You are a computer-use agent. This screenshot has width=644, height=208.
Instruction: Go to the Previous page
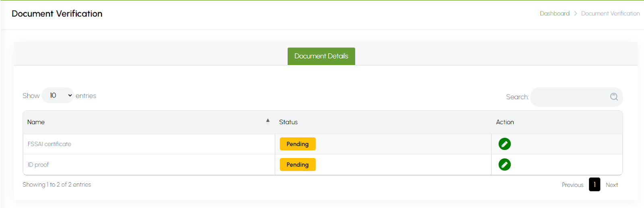(572, 185)
